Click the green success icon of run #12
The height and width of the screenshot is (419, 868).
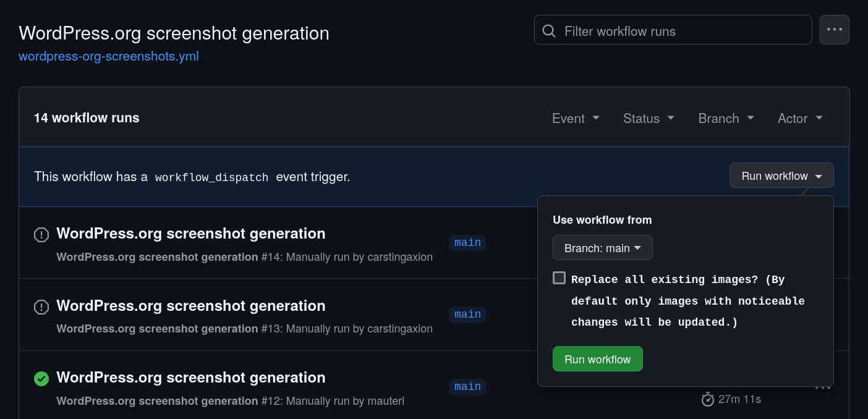[41, 379]
